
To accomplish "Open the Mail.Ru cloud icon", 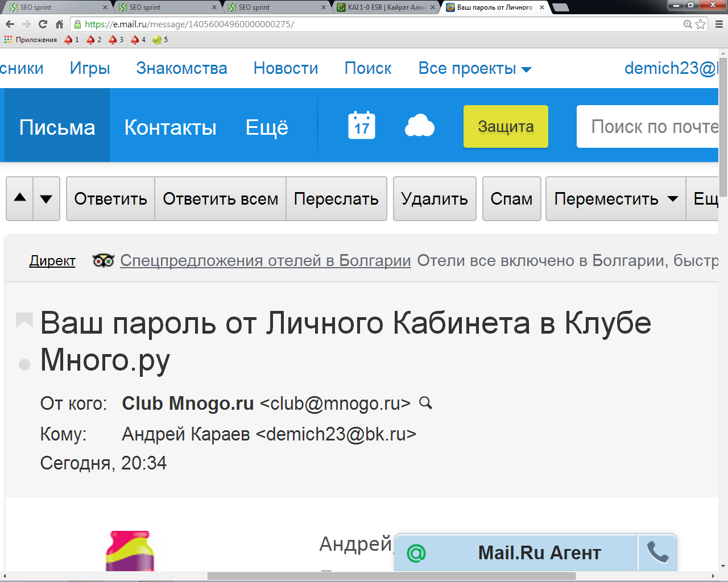I will pyautogui.click(x=420, y=126).
